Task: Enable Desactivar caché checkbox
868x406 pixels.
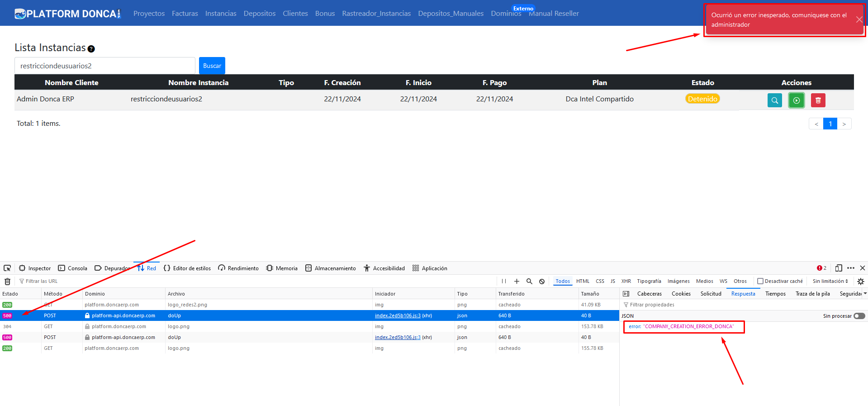Action: tap(760, 281)
